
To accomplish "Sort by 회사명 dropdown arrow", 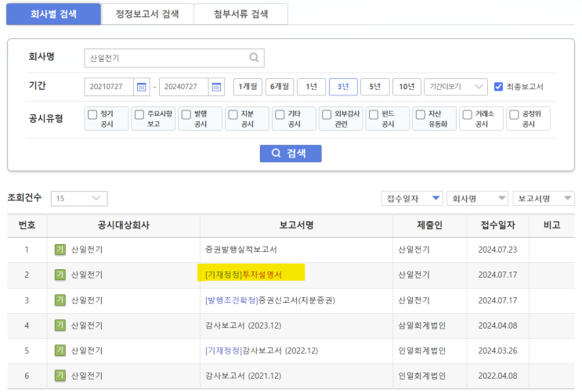I will [502, 198].
